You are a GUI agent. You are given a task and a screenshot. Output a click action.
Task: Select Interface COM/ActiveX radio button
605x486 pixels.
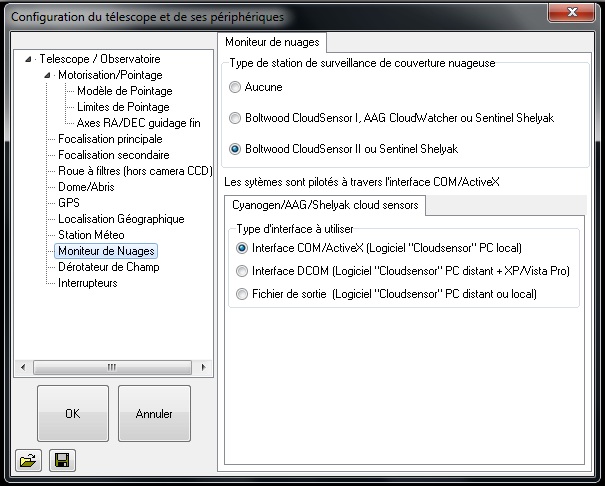pyautogui.click(x=241, y=247)
